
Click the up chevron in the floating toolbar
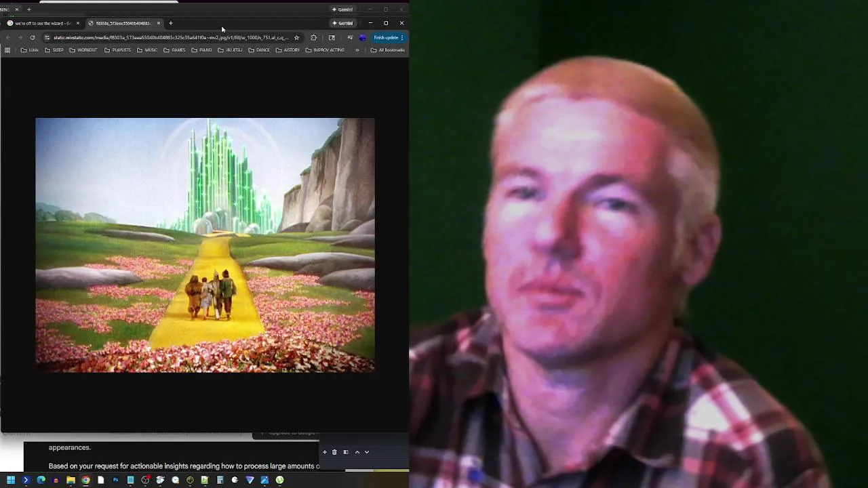357,452
